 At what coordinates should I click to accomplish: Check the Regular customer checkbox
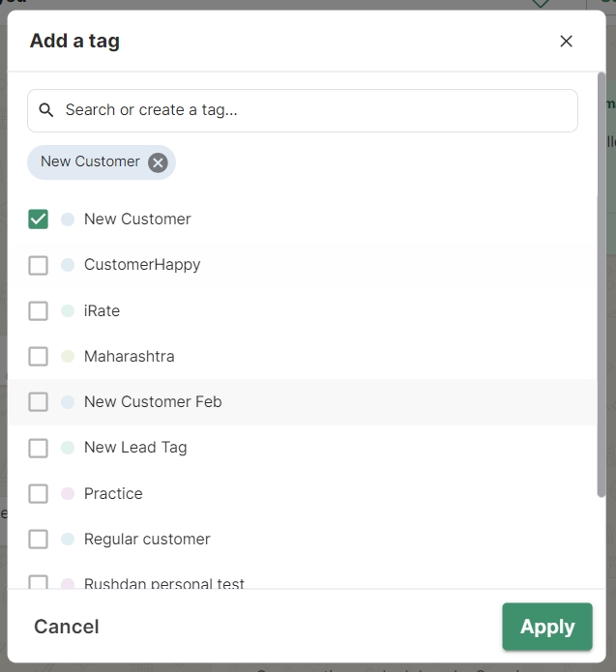[x=38, y=539]
